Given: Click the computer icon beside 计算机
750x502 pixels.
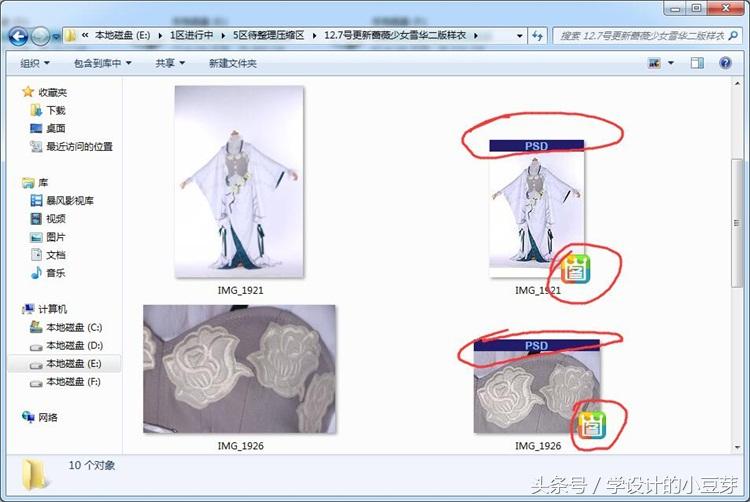Looking at the screenshot, I should [x=28, y=309].
